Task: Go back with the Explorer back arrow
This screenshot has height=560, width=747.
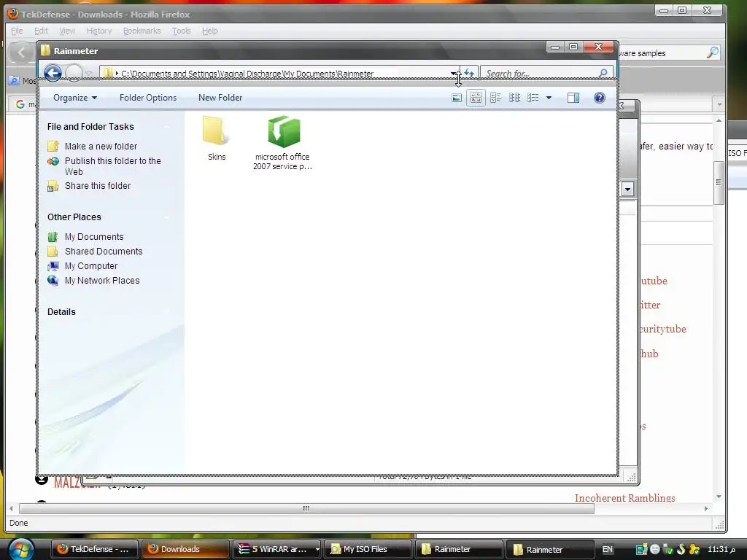Action: tap(53, 74)
